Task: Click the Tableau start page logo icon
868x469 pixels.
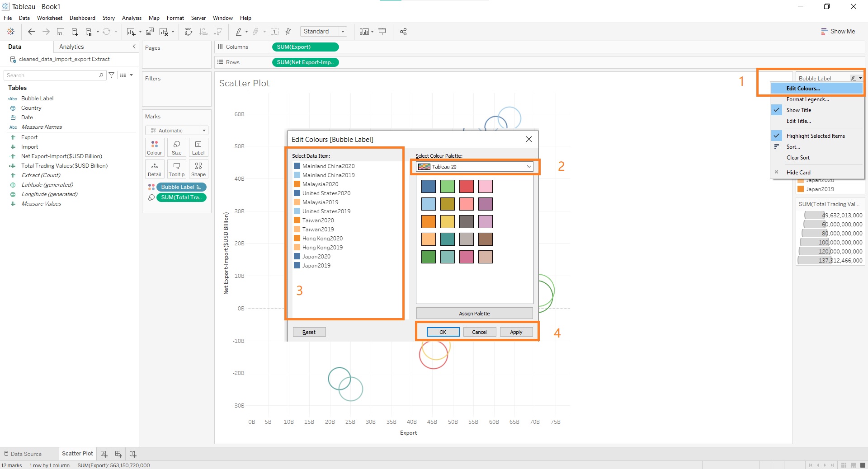Action: (10, 32)
